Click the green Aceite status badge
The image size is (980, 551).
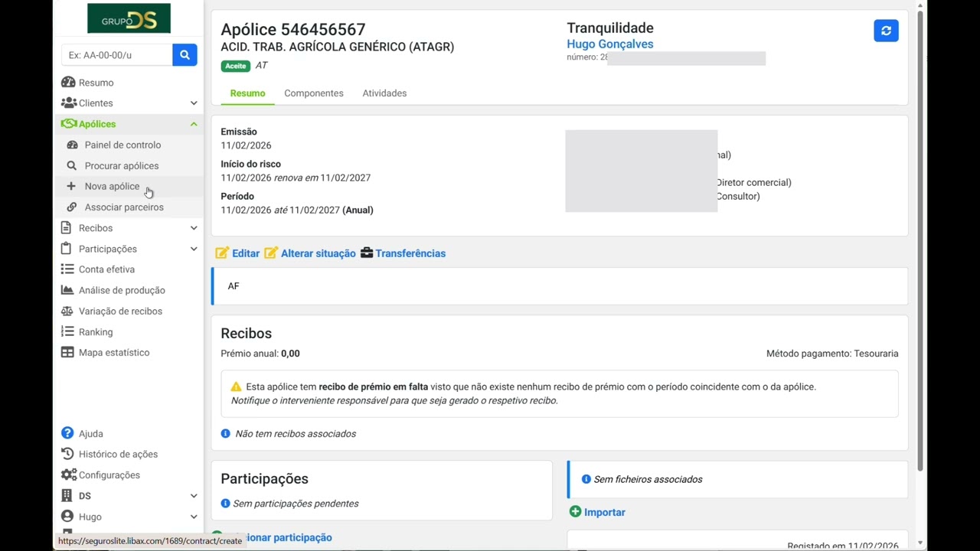coord(236,66)
